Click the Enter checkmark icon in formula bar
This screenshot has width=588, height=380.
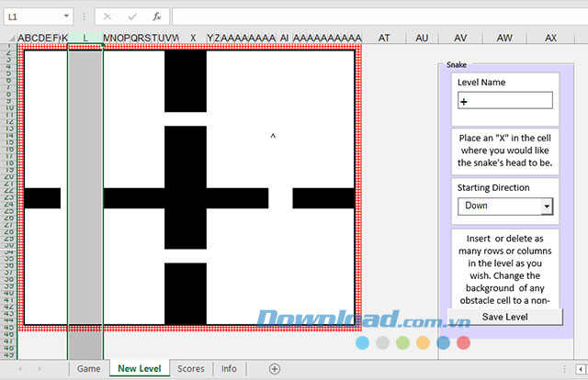[132, 17]
